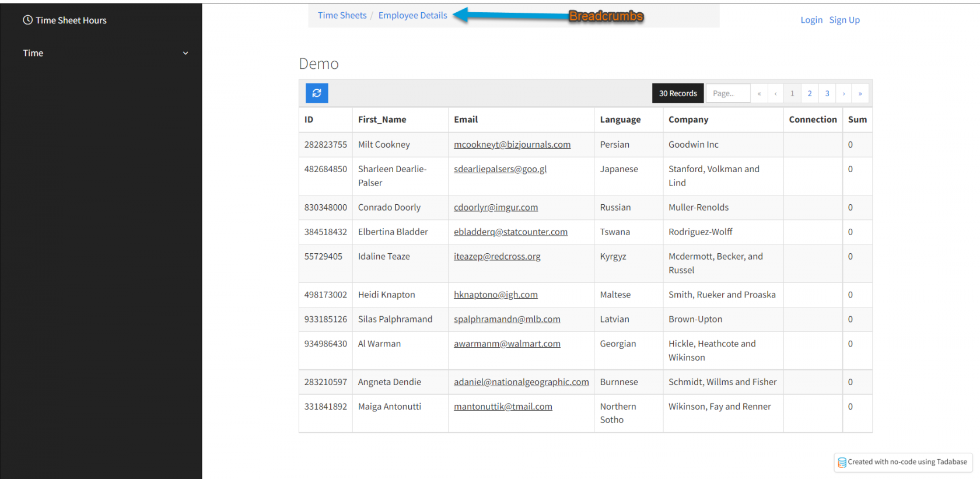980x479 pixels.
Task: Open email mcookneyt@bizjournals.com
Action: pyautogui.click(x=512, y=145)
